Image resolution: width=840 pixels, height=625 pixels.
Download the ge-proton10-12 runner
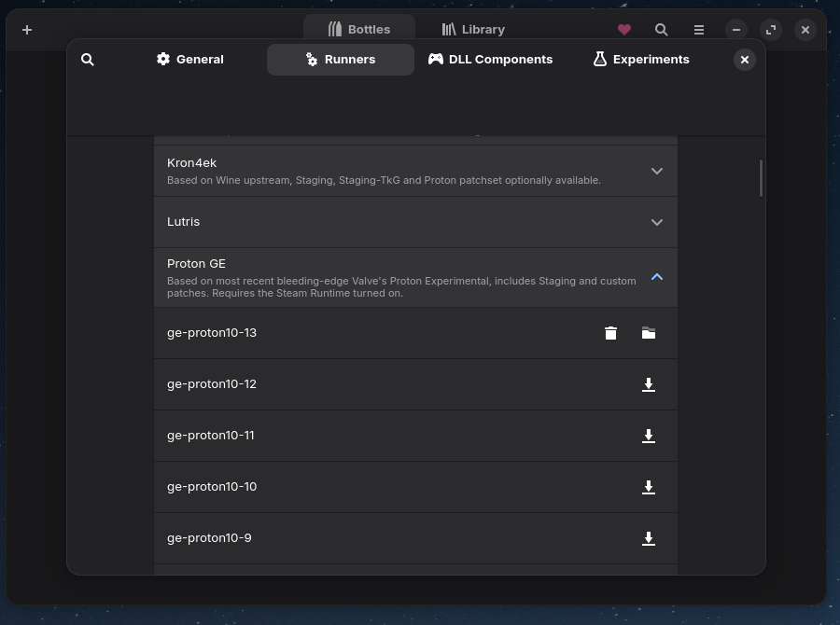649,384
